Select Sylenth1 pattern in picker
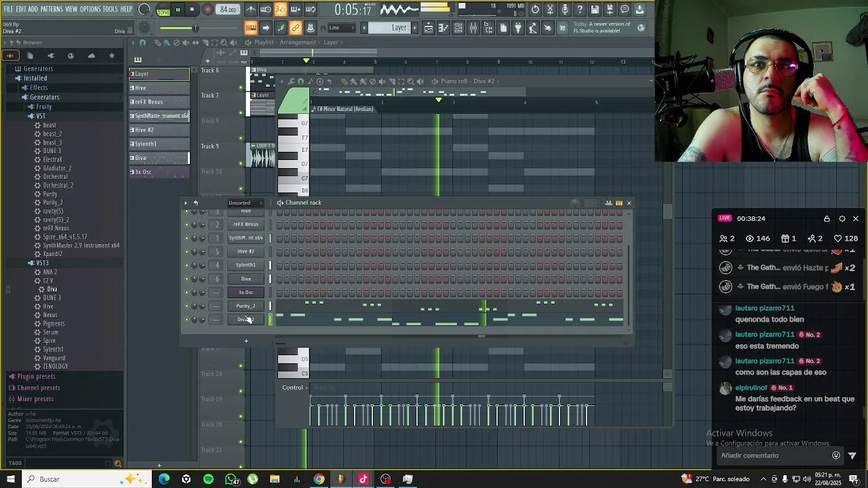The image size is (868, 488). (159, 144)
